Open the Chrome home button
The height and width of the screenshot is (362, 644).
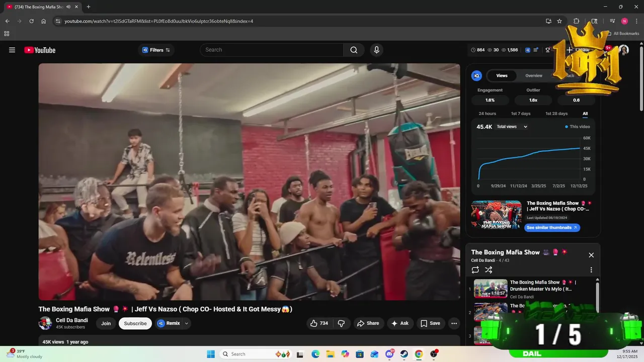(44, 21)
